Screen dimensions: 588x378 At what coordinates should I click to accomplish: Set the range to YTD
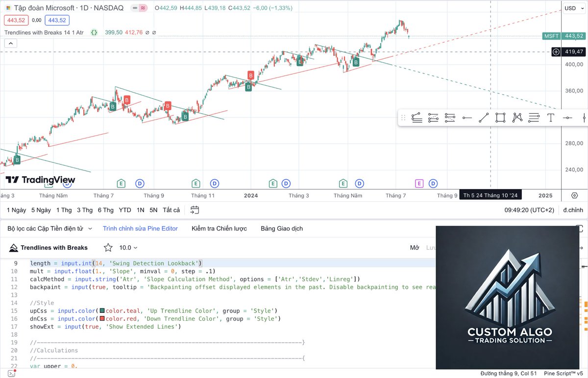125,210
